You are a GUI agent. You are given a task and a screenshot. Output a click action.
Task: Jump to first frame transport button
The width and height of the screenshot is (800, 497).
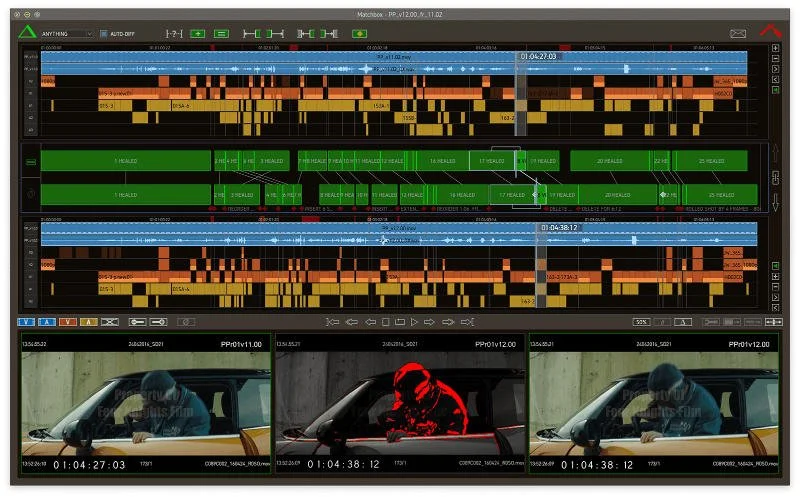333,322
